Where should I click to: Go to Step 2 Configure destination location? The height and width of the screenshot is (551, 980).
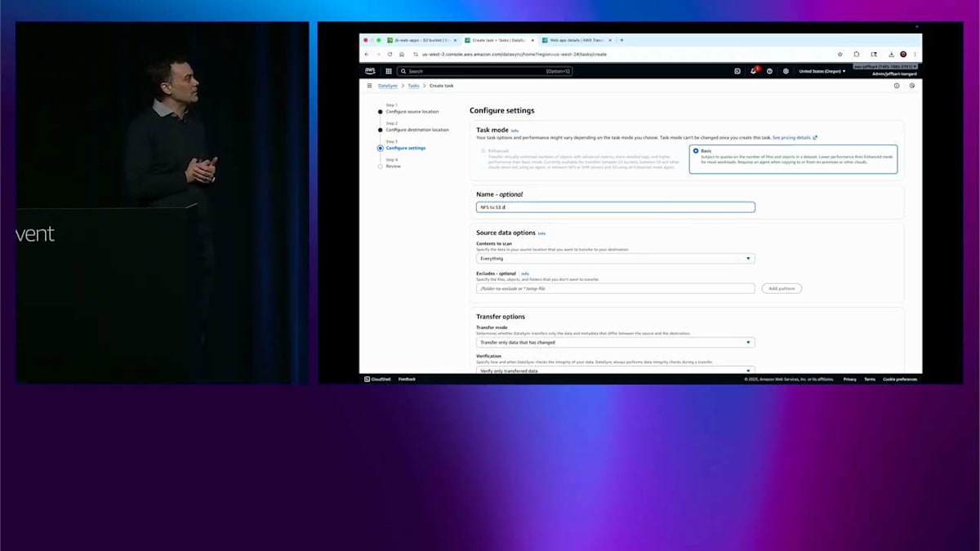click(416, 130)
